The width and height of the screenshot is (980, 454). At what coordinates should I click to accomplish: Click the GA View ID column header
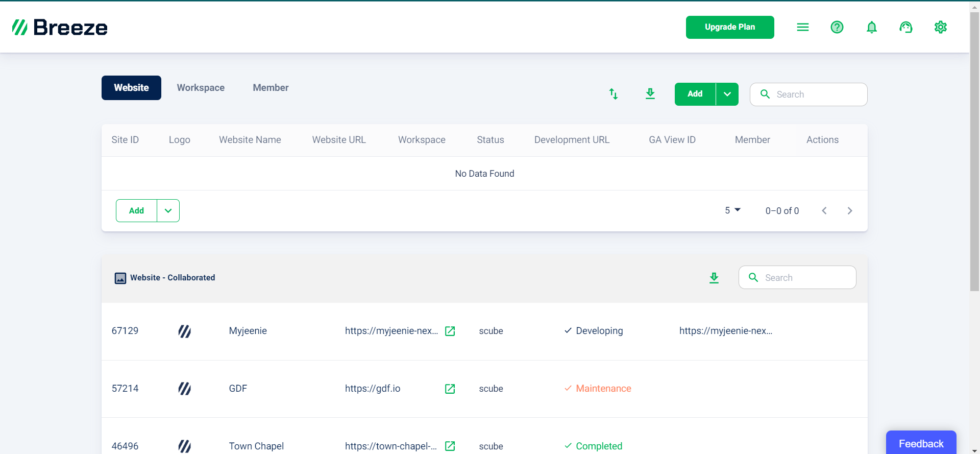tap(672, 140)
